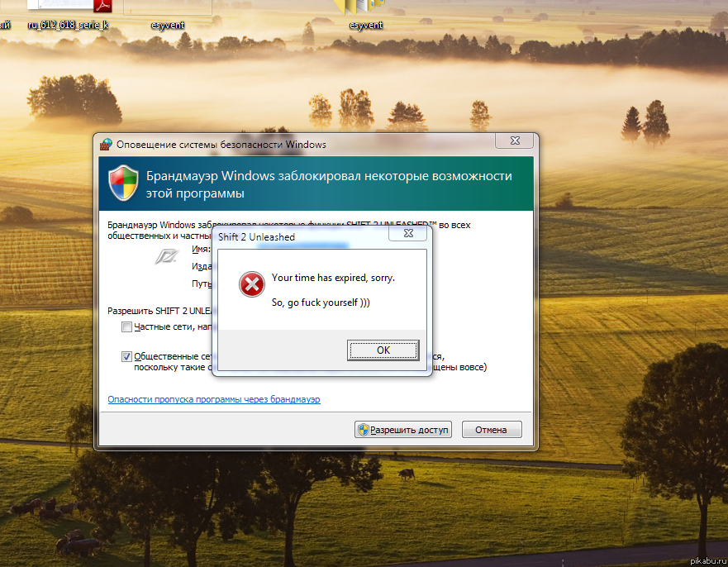Screen dimensions: 728x567
Task: Click the Брандмауэр Windows заблокировал banner heading
Action: coord(329,184)
